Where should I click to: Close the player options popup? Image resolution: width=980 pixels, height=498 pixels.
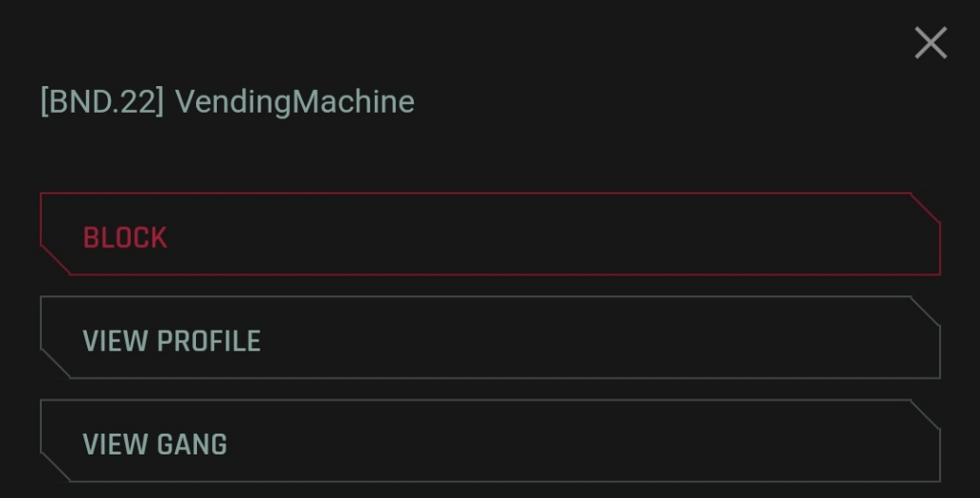[930, 44]
